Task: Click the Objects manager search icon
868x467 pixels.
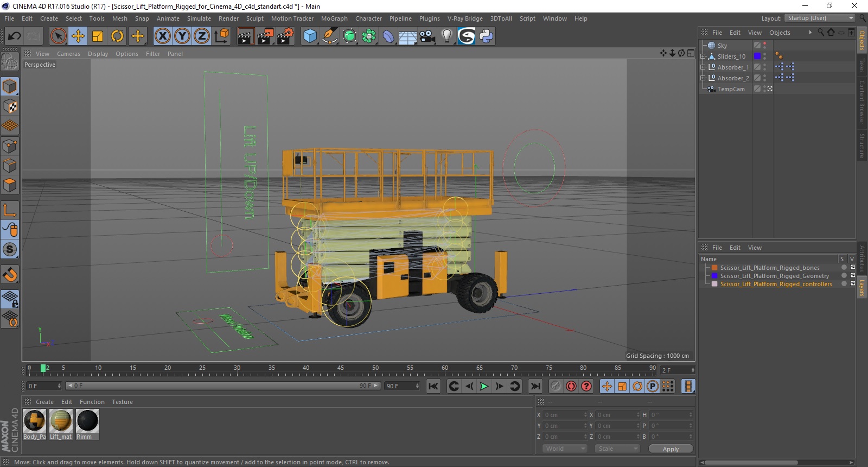Action: pos(821,33)
